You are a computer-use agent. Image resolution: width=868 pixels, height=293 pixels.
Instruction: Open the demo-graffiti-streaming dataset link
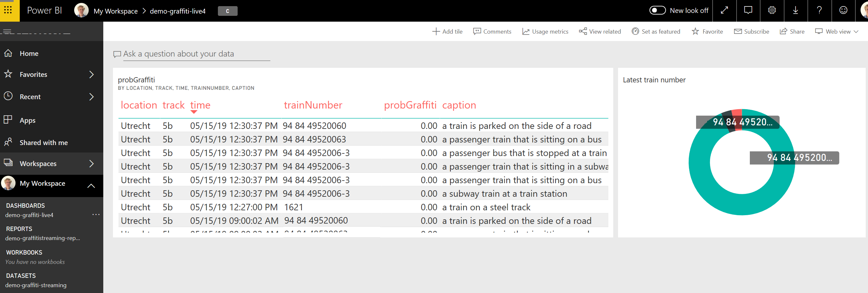(x=36, y=285)
